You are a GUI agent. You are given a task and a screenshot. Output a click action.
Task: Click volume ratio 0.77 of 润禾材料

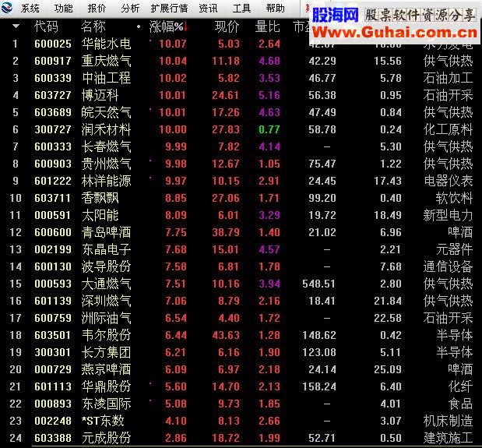pyautogui.click(x=269, y=129)
